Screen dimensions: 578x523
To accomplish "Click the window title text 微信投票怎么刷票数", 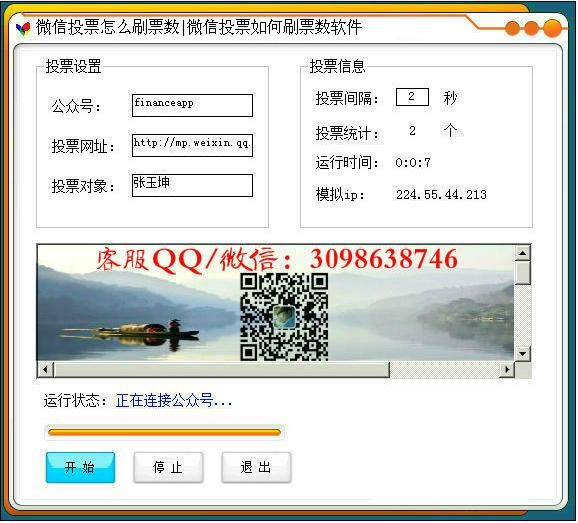I will [x=108, y=27].
